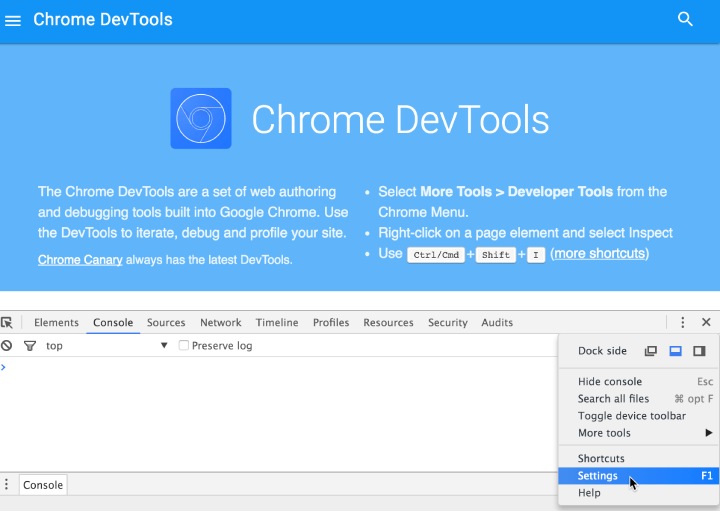Choose Hide console from the menu
720x511 pixels.
[x=639, y=382]
